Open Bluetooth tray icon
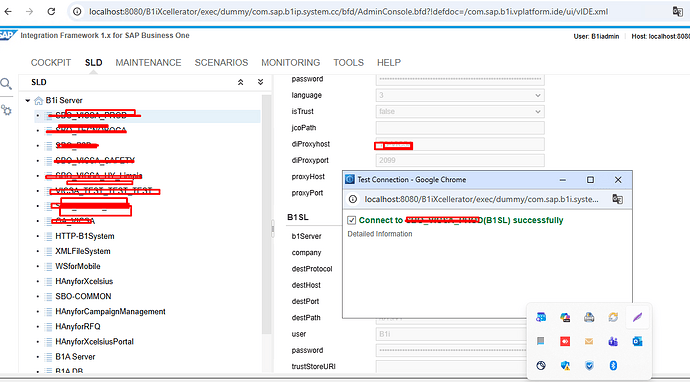The image size is (690, 382). 613,365
